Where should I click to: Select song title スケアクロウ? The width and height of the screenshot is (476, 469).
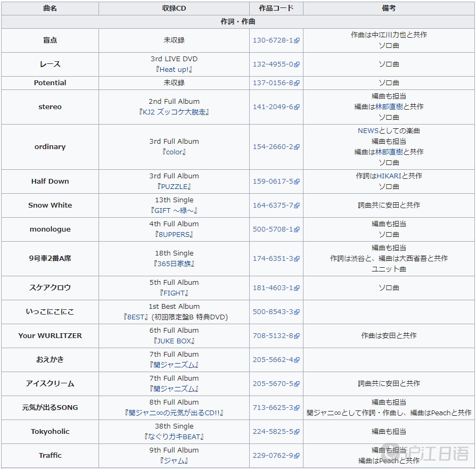tap(50, 288)
